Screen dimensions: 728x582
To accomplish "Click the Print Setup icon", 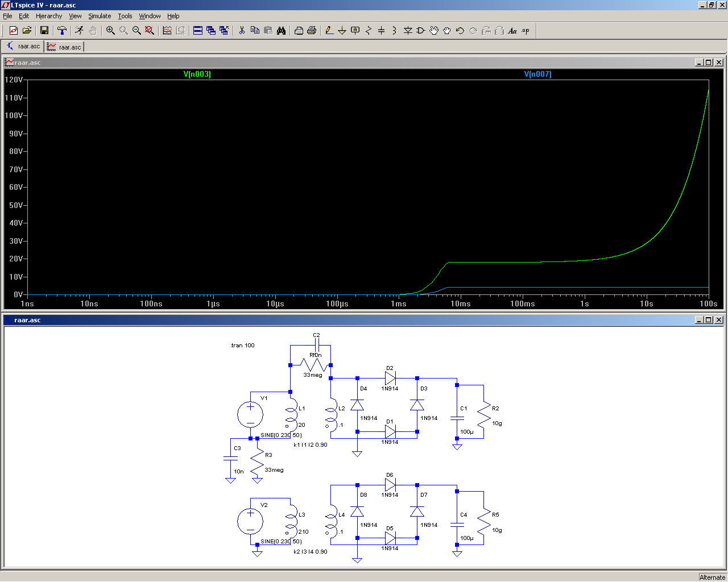I will coord(299,31).
